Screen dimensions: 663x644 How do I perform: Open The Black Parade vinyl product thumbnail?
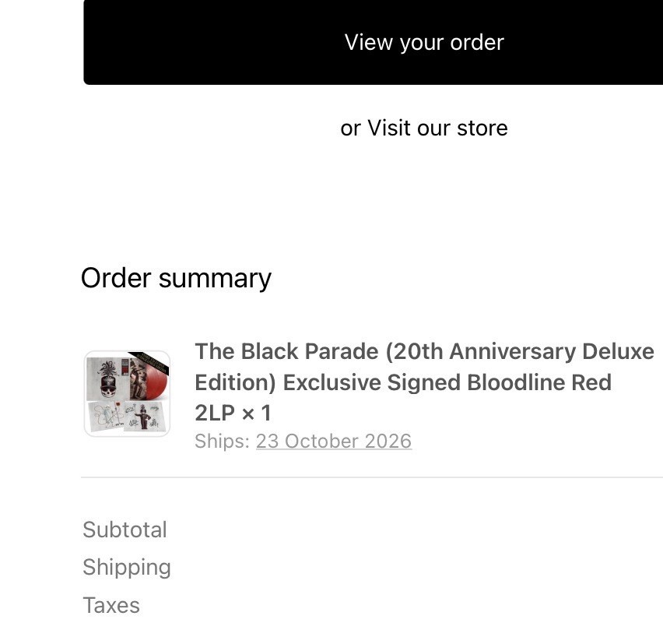click(128, 393)
